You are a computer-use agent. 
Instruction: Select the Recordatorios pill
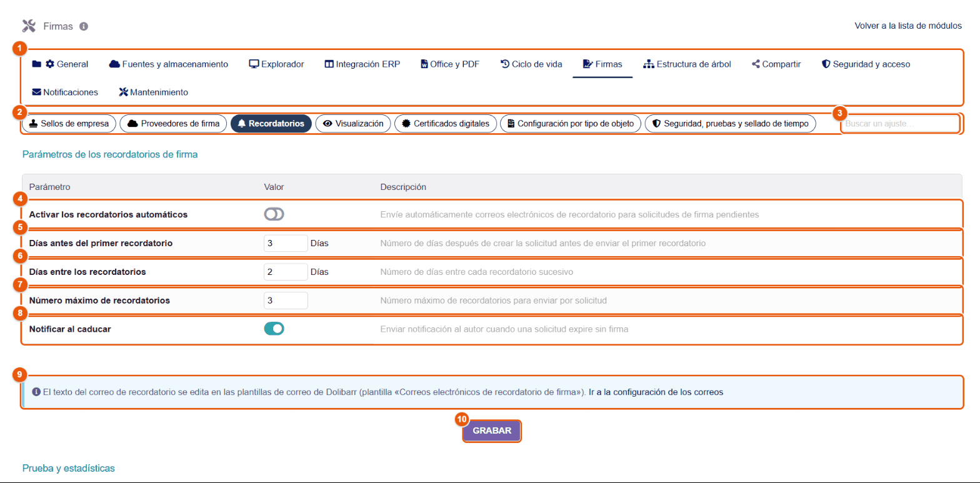click(271, 124)
